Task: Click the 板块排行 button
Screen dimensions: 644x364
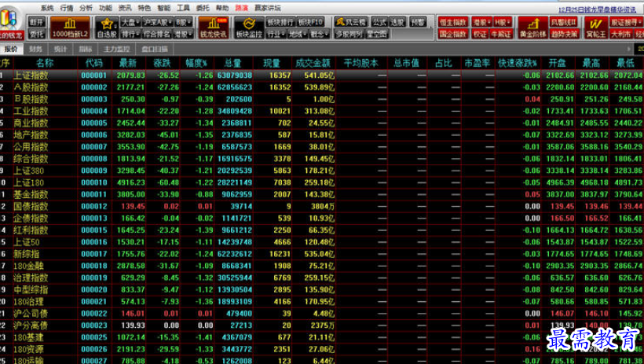Action: pyautogui.click(x=280, y=22)
